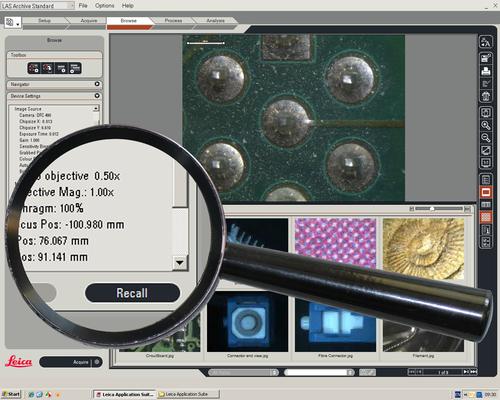This screenshot has height=400, width=500.
Task: Click the fourth Toolbox icon
Action: [75, 68]
